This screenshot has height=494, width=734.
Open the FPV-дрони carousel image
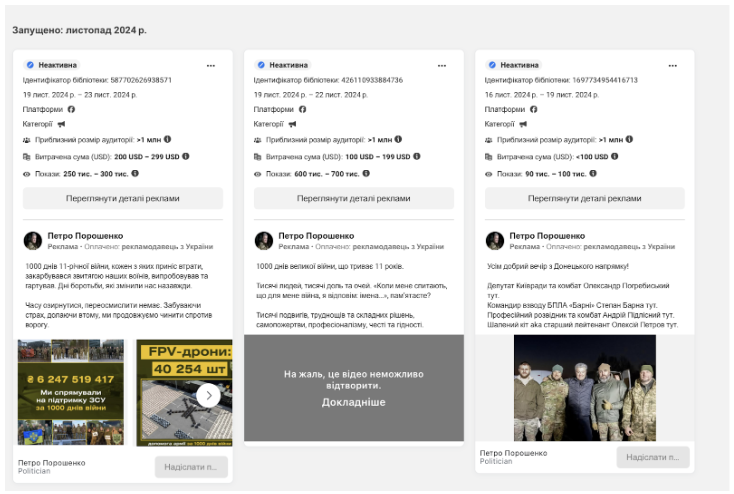[185, 393]
